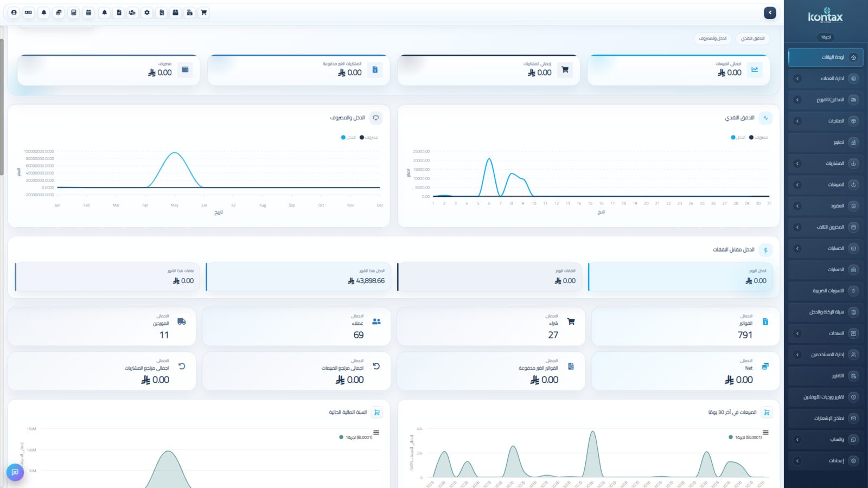Click the users group icon in top toolbar
This screenshot has height=488, width=868.
pos(132,12)
